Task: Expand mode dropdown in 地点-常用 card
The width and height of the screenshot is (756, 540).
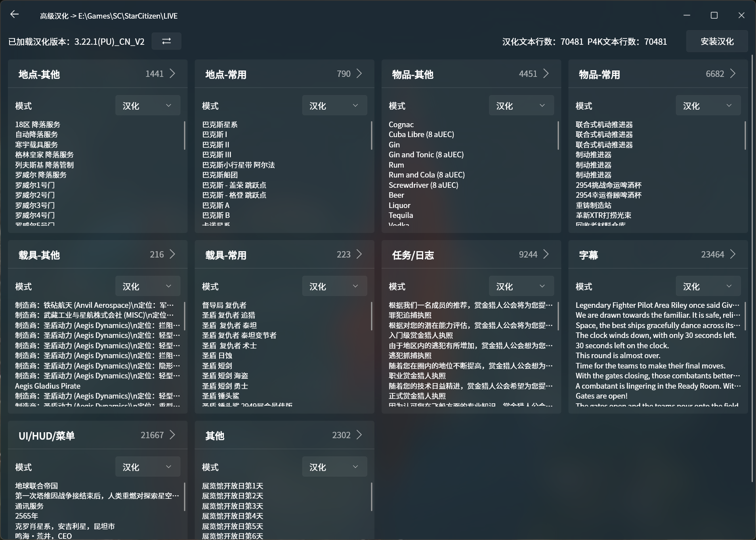Action: point(334,105)
